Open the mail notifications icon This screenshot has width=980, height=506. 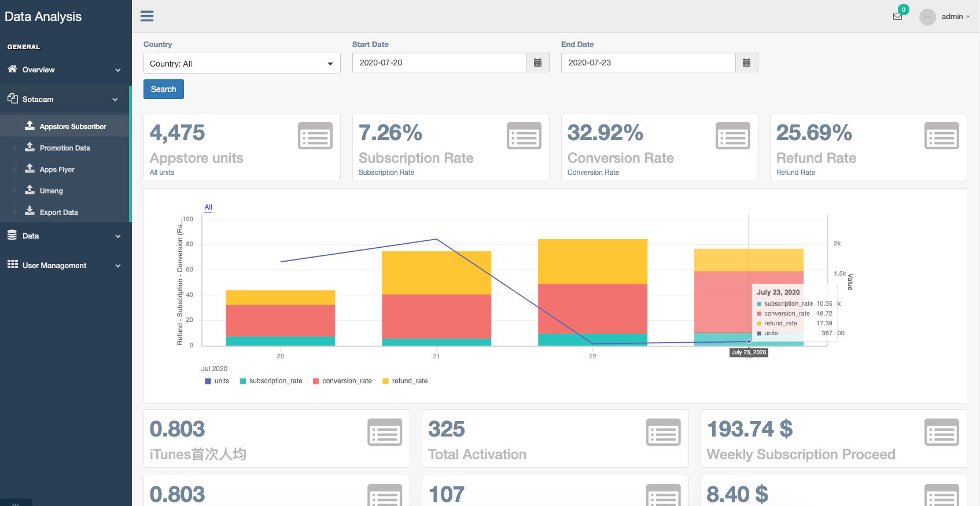tap(897, 16)
